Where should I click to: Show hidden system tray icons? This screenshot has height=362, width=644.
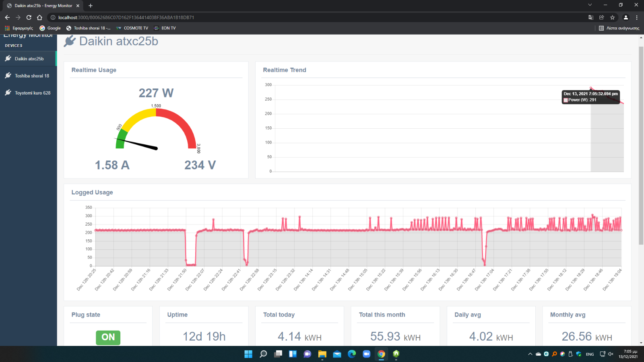tap(530, 354)
